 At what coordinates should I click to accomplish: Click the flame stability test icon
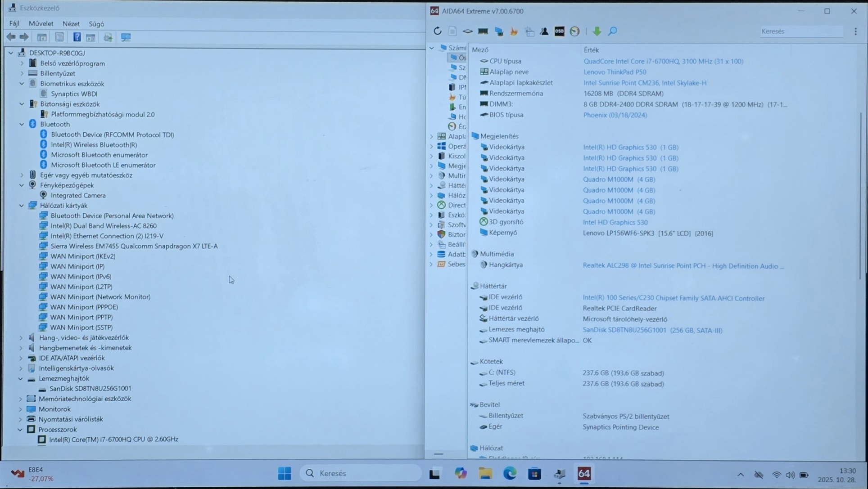coord(514,31)
